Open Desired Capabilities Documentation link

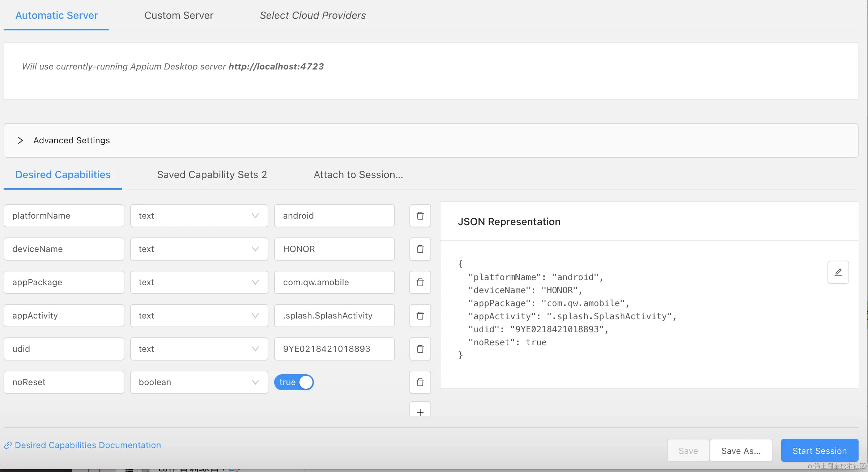(88, 445)
